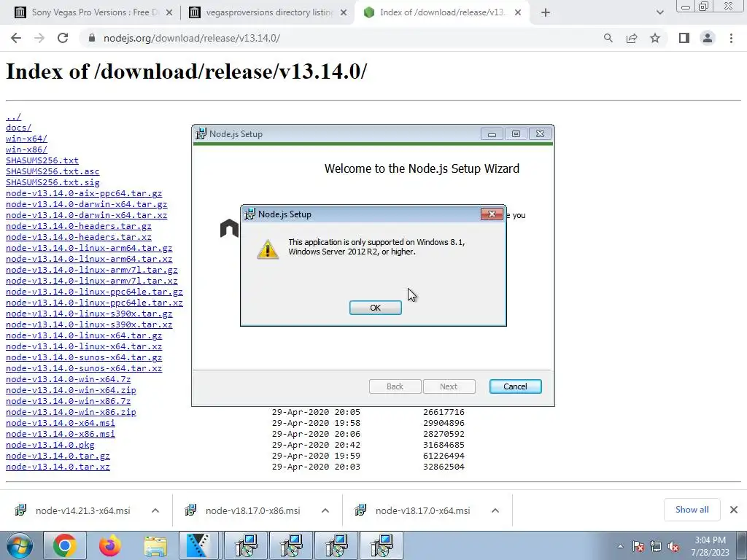
Task: Click the site lock icon in the address bar
Action: [92, 38]
